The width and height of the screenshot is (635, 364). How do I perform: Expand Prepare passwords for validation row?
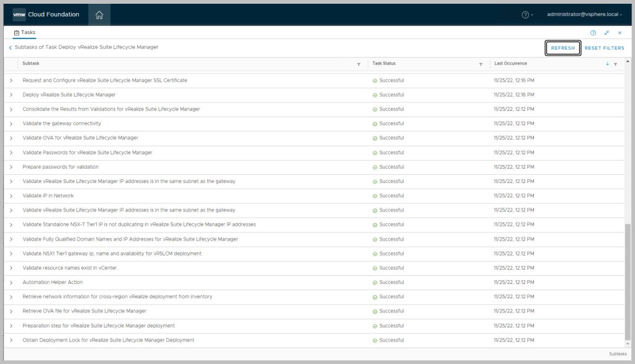coord(11,167)
